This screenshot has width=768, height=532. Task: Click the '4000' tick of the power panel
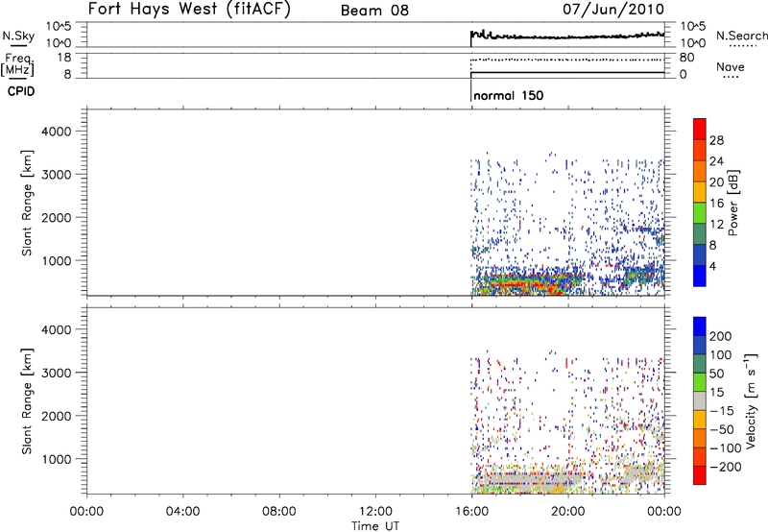click(x=57, y=132)
